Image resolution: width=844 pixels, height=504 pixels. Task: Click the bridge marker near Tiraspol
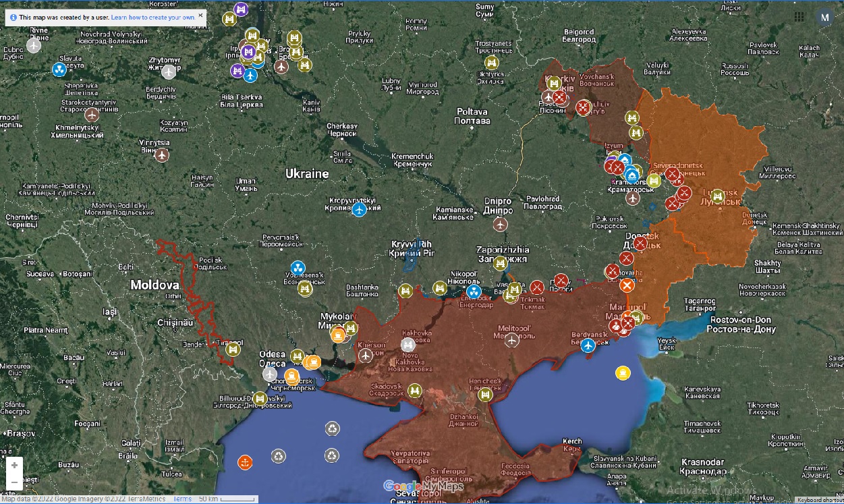tap(233, 349)
